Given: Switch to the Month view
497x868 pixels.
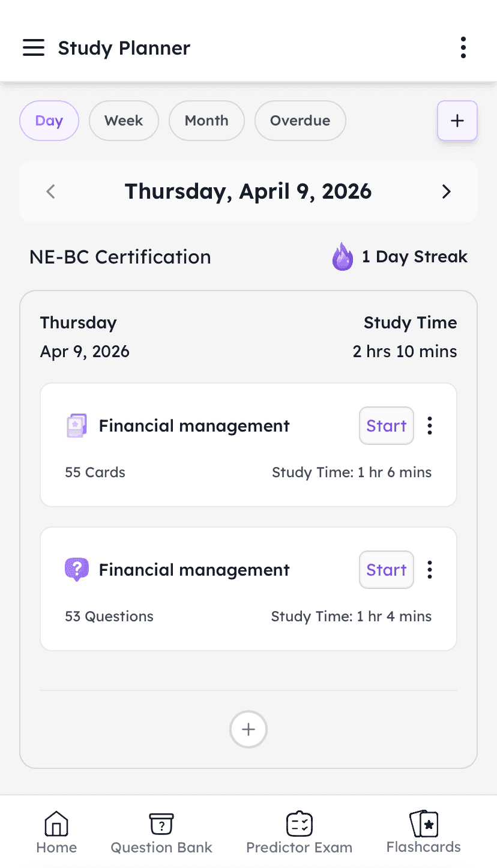Looking at the screenshot, I should coord(206,121).
